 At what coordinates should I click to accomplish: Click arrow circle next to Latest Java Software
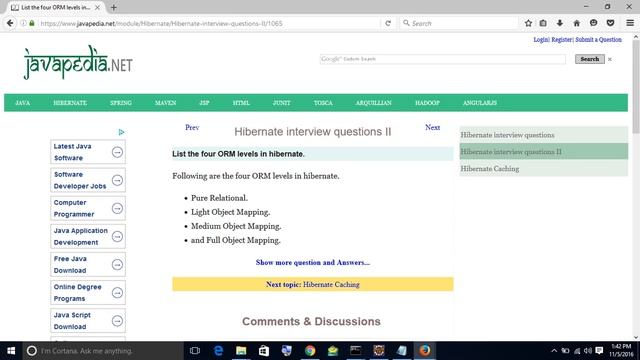[117, 152]
